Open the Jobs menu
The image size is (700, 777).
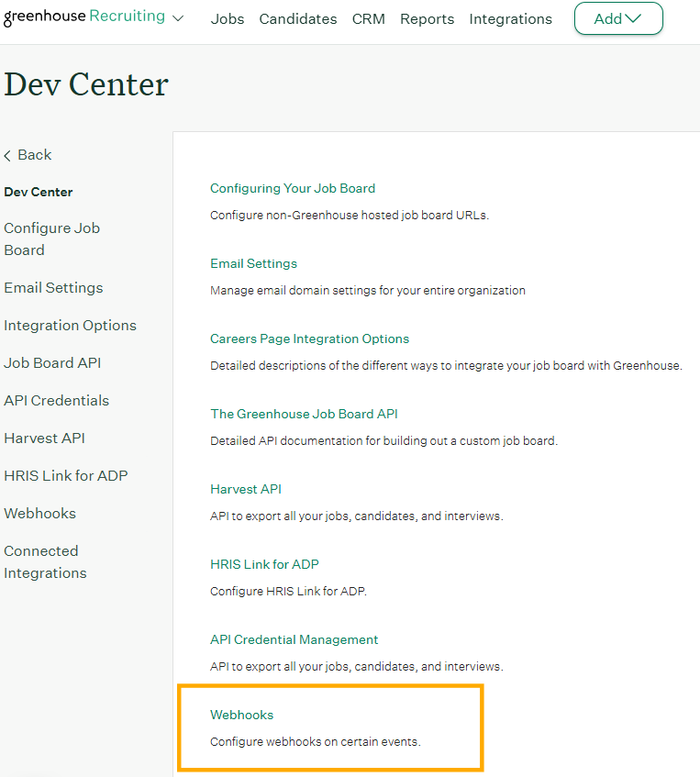pyautogui.click(x=228, y=19)
